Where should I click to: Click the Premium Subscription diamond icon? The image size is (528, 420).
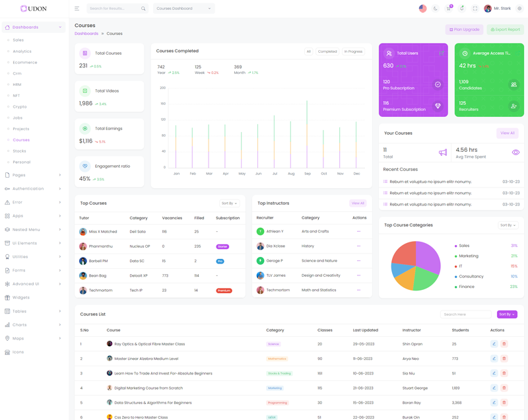click(438, 106)
